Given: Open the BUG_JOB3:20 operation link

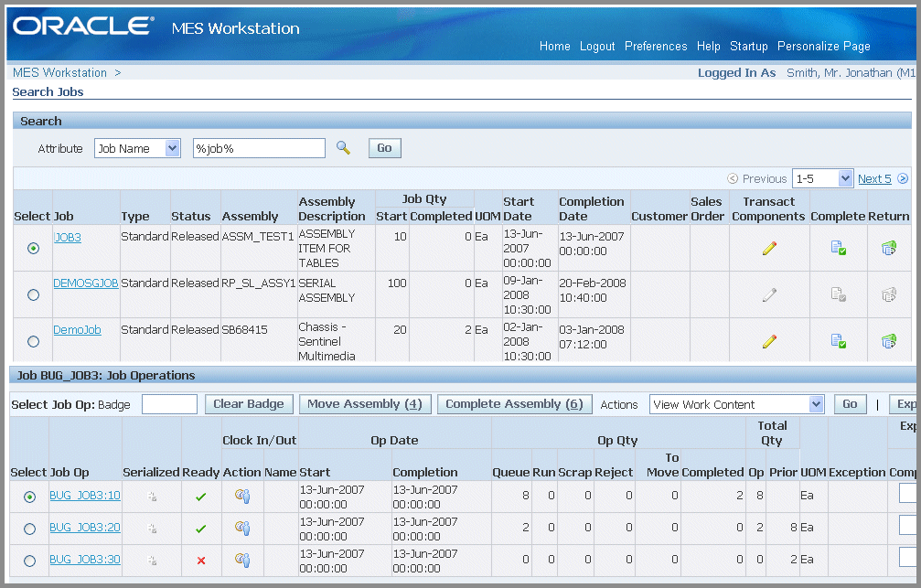Looking at the screenshot, I should point(84,527).
